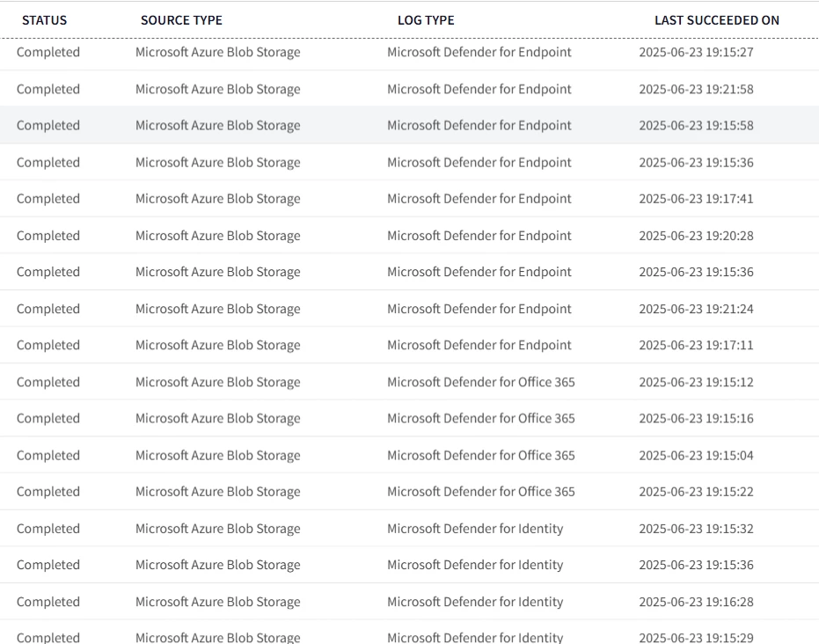Image resolution: width=819 pixels, height=644 pixels.
Task: Click Completed status in the 19:21:58 row
Action: point(48,90)
